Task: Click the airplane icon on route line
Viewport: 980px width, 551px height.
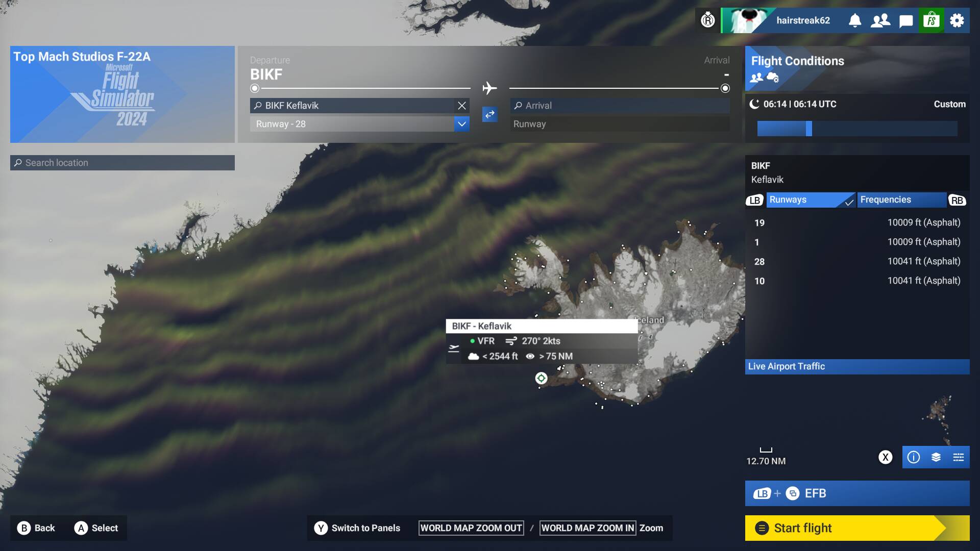Action: (x=489, y=88)
